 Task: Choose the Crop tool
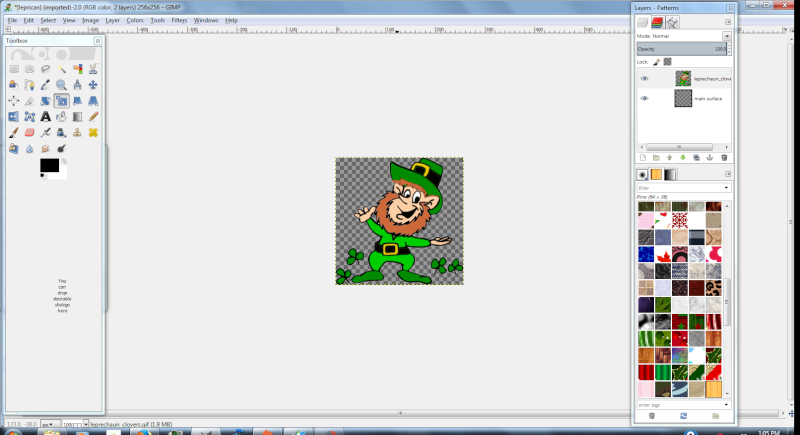click(30, 101)
